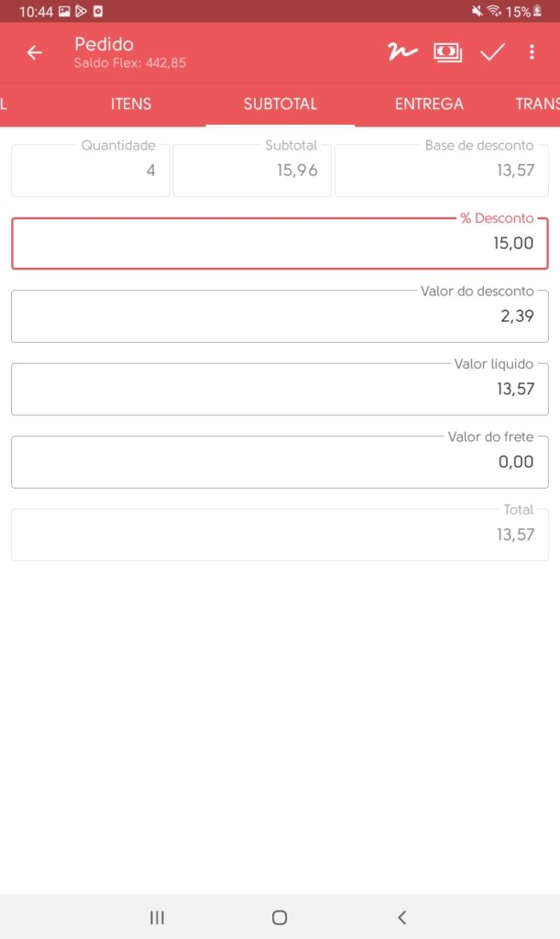
Task: Tap the Base de desconto field
Action: [x=441, y=170]
